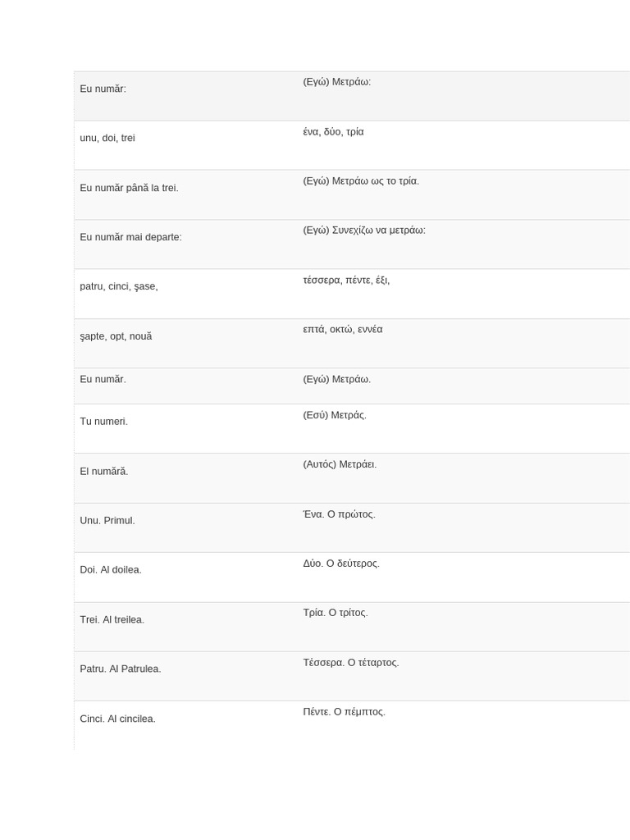
Task: Click '(Εγώ) Συνεχίζω να μετράω:' text
Action: 364,231
